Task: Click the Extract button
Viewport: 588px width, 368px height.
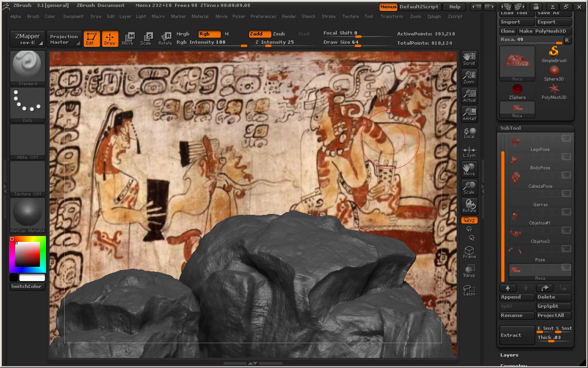Action: [x=517, y=335]
